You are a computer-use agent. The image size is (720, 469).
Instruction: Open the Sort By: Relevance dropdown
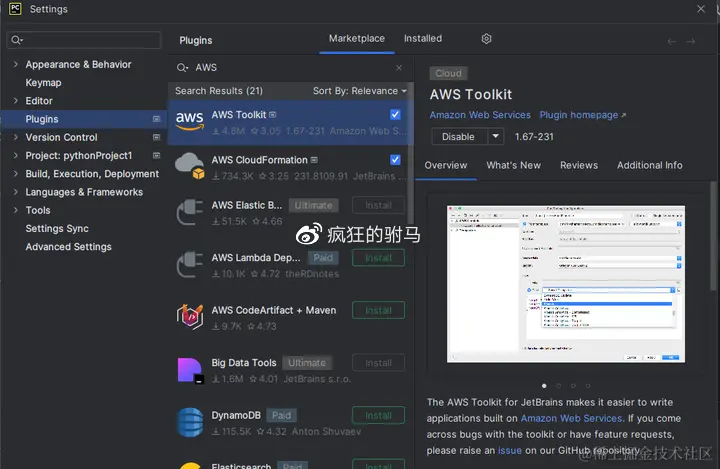(x=360, y=91)
